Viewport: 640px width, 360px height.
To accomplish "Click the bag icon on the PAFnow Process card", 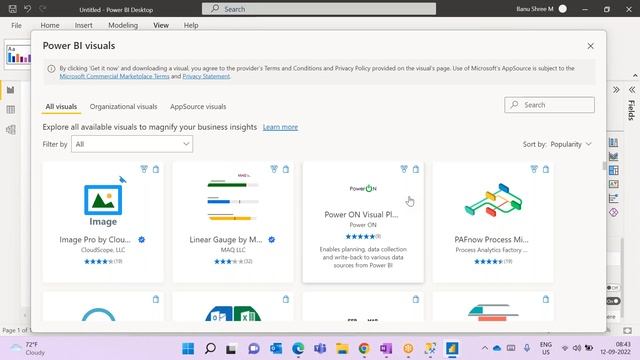I will [x=546, y=169].
